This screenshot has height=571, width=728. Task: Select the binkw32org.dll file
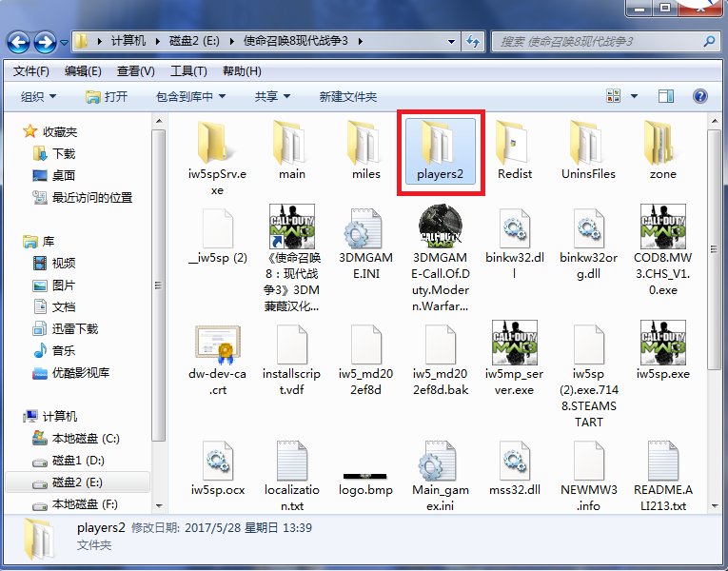pos(588,244)
